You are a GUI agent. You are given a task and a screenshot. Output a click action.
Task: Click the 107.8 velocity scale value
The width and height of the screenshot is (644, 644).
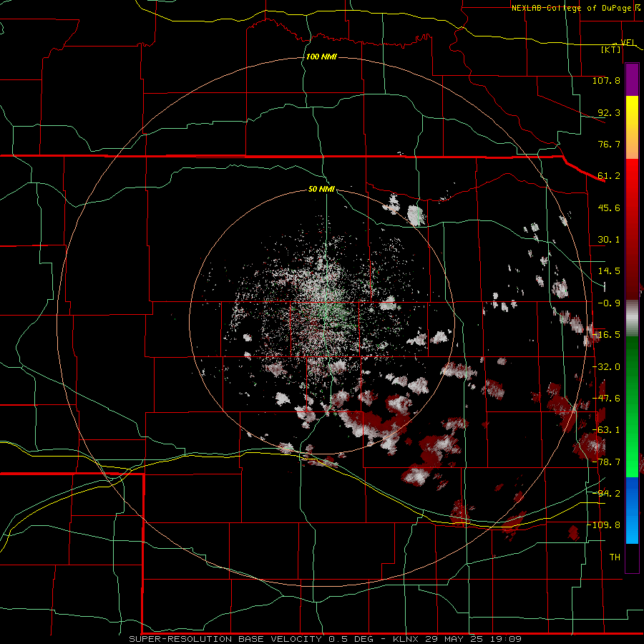[x=606, y=80]
